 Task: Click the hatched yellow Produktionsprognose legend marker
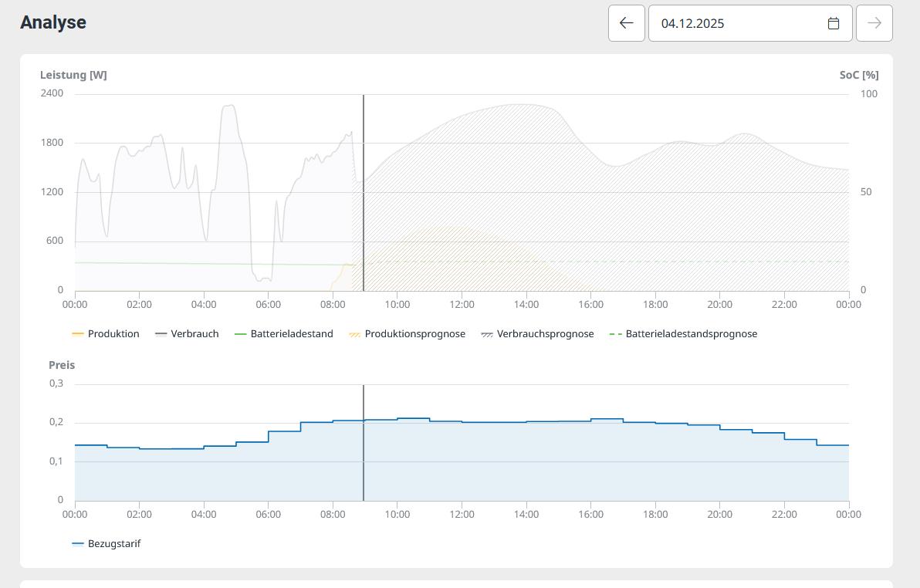click(355, 334)
